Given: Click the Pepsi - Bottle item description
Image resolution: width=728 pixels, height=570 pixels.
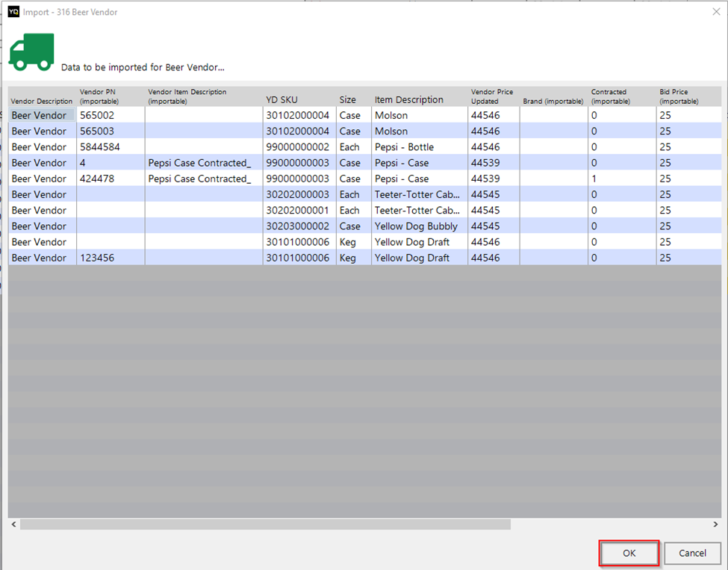Looking at the screenshot, I should click(x=420, y=147).
